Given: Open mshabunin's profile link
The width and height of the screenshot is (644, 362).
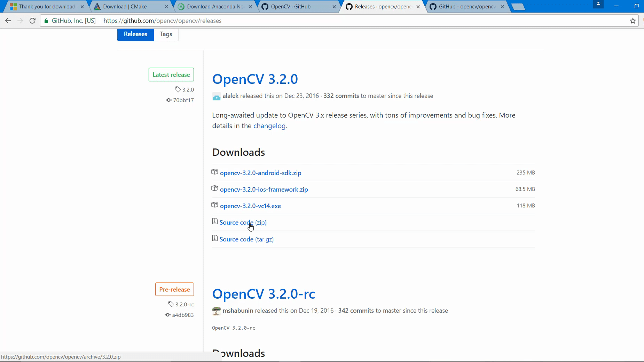Looking at the screenshot, I should (238, 311).
